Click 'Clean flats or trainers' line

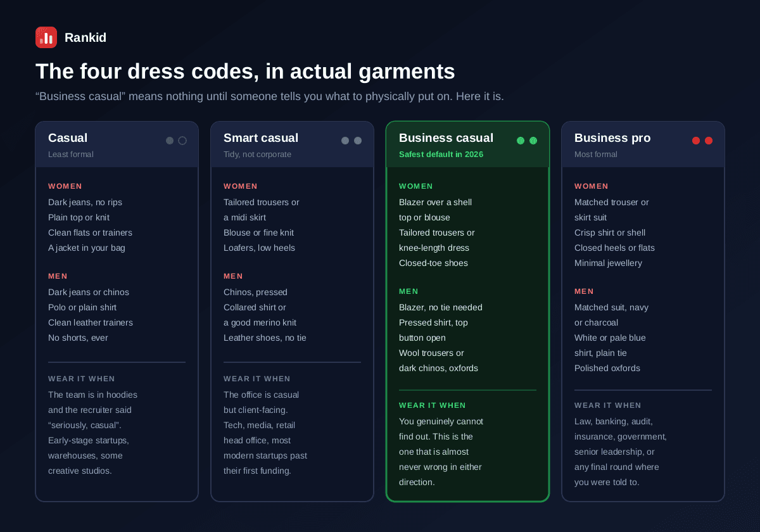90,233
